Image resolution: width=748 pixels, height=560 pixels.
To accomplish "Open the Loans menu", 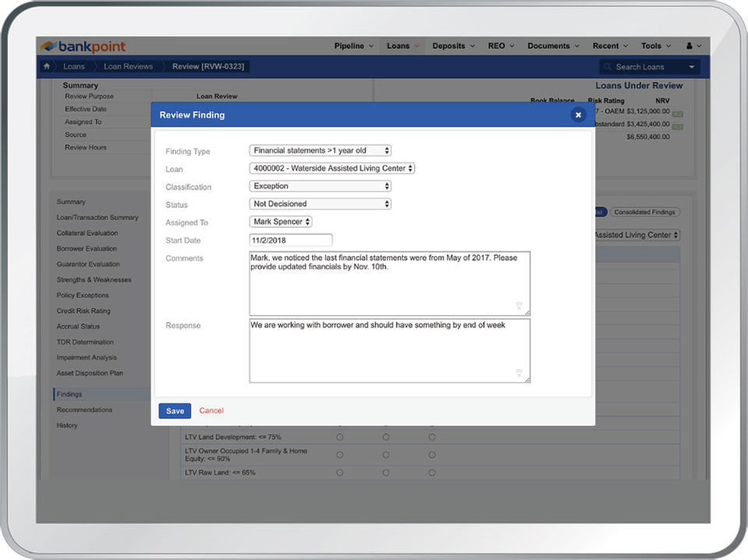I will 403,46.
